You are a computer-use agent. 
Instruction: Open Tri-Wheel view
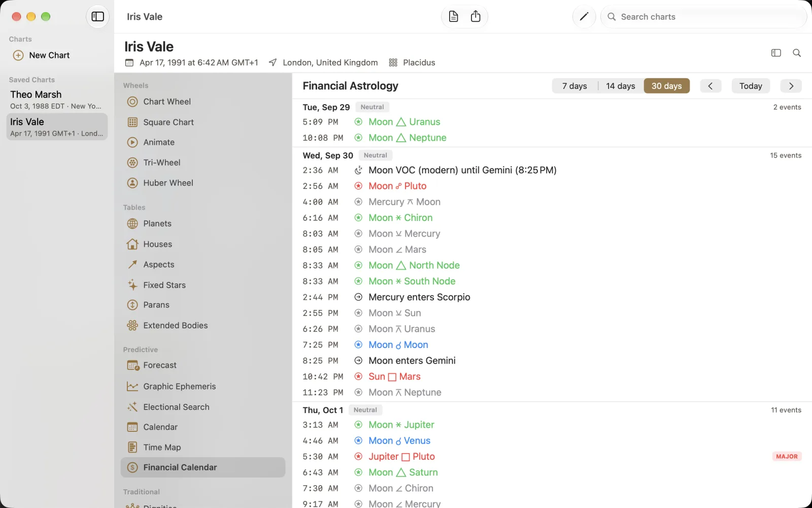coord(203,163)
